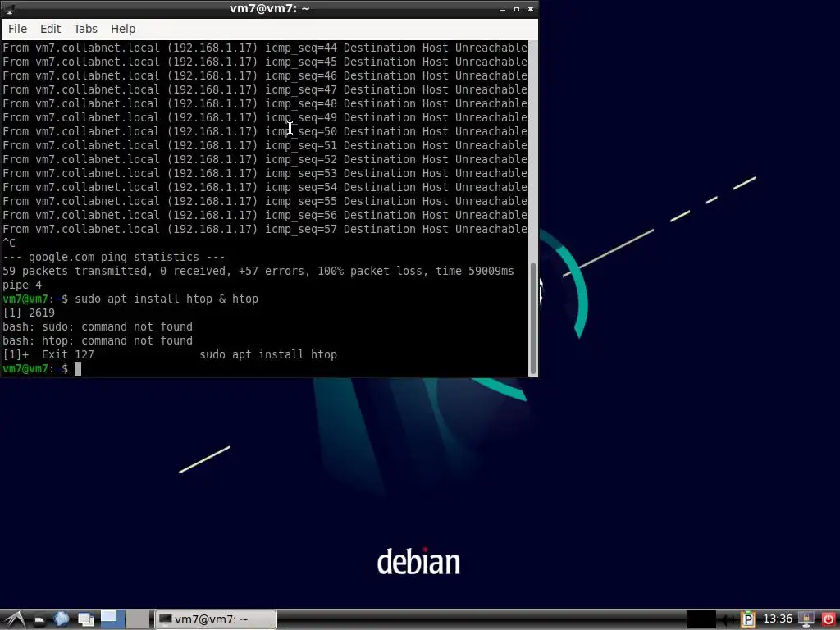This screenshot has height=630, width=840.
Task: Click the red power logout button
Action: [x=829, y=620]
